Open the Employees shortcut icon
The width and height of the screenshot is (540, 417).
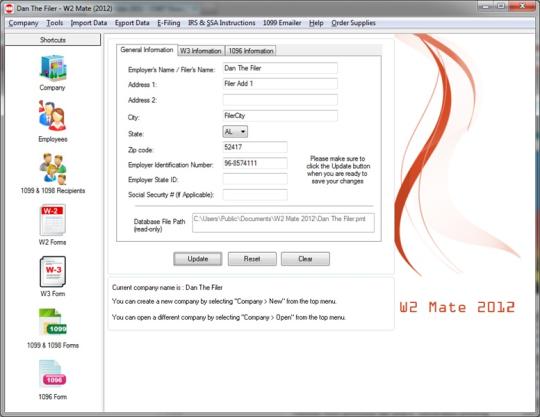(53, 116)
